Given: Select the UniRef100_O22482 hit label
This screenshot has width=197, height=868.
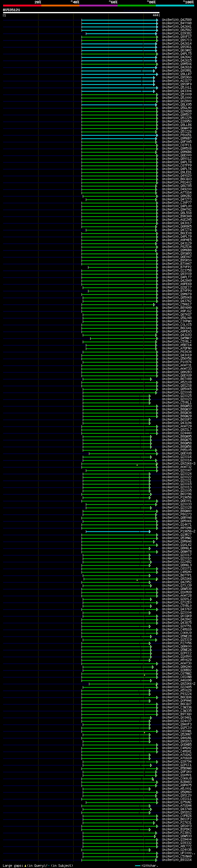Looking at the screenshot, I should click(177, 562).
